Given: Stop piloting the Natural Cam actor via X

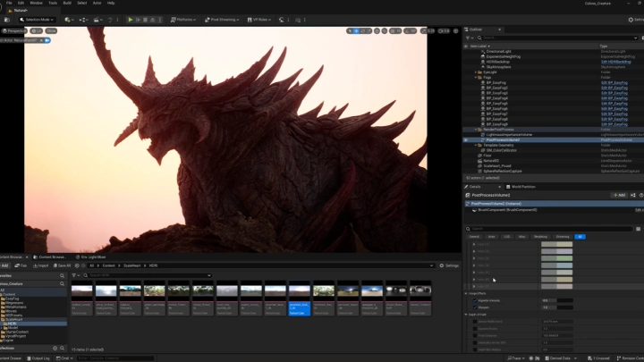Looking at the screenshot, I should tap(41, 40).
